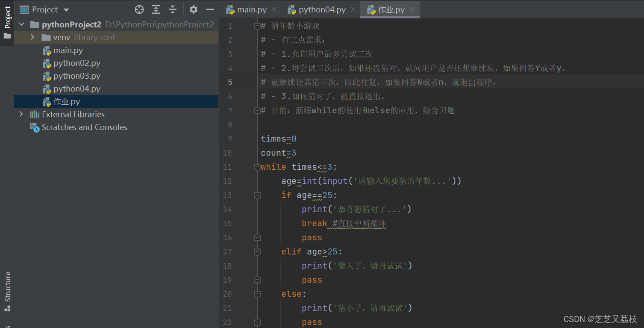Switch to the 作业.py editor tab
The height and width of the screenshot is (328, 644).
[x=390, y=9]
